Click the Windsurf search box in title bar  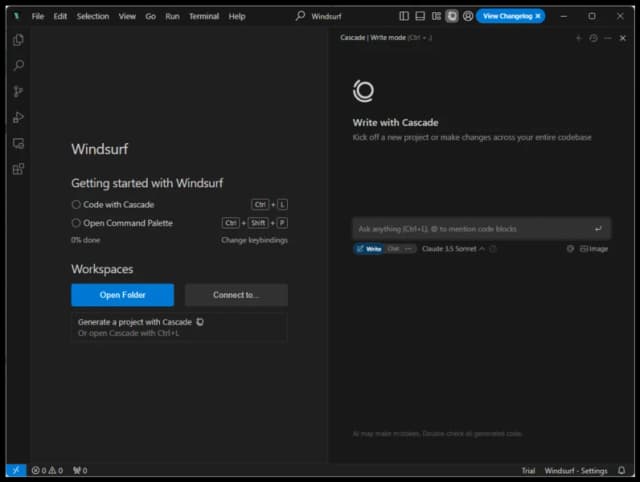coord(319,16)
